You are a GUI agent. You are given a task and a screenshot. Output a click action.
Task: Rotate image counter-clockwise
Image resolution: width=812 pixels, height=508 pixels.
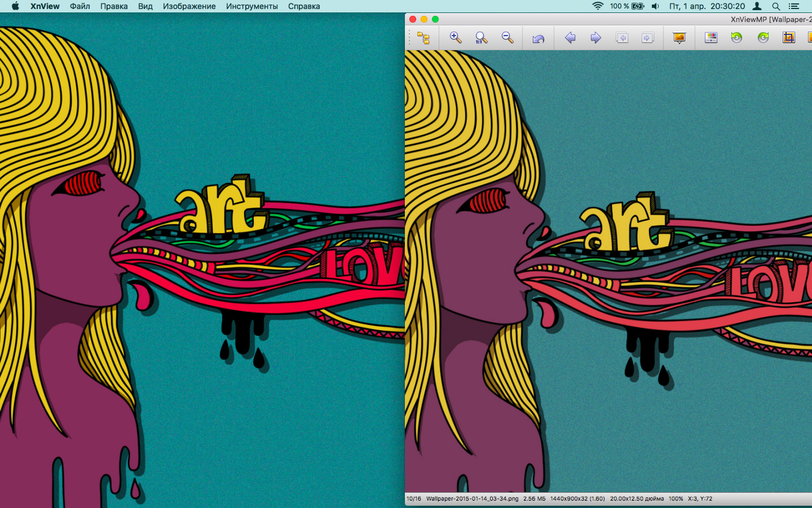tap(736, 38)
